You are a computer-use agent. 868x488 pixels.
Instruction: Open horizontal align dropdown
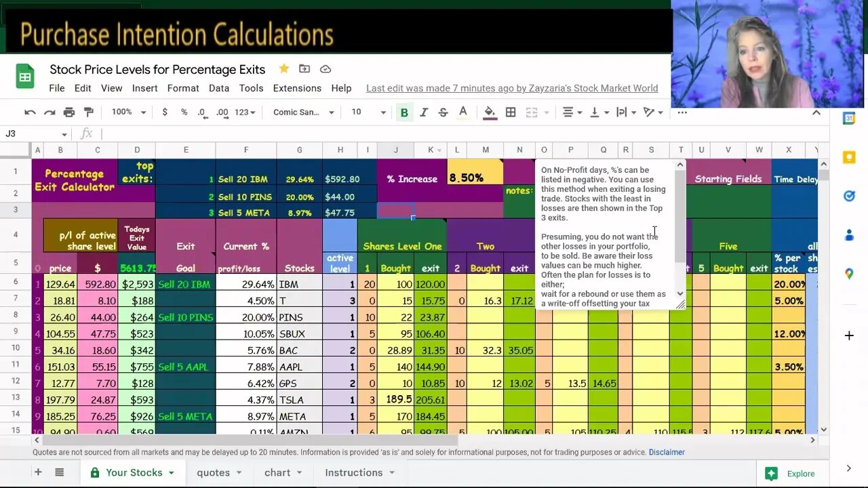pyautogui.click(x=573, y=113)
